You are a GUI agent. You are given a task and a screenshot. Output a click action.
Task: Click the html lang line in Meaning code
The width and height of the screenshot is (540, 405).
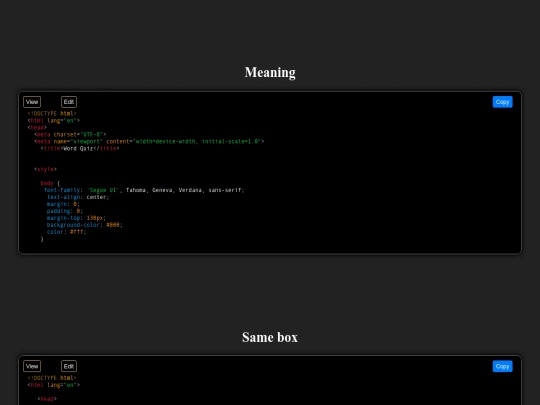(x=54, y=121)
